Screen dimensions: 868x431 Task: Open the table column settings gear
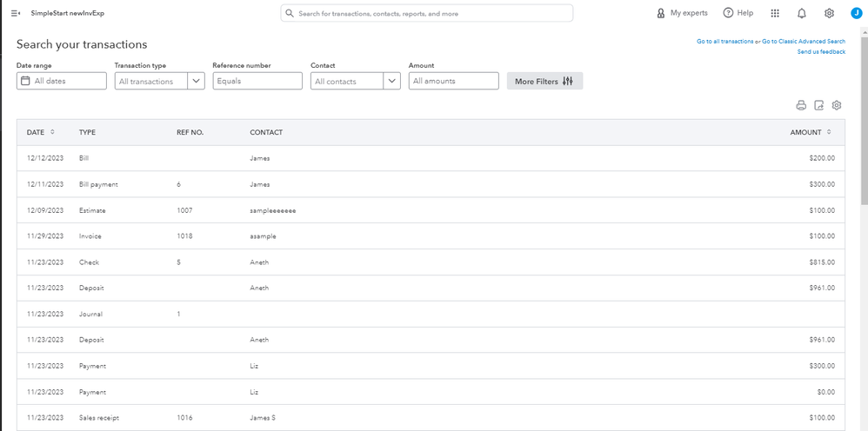837,105
